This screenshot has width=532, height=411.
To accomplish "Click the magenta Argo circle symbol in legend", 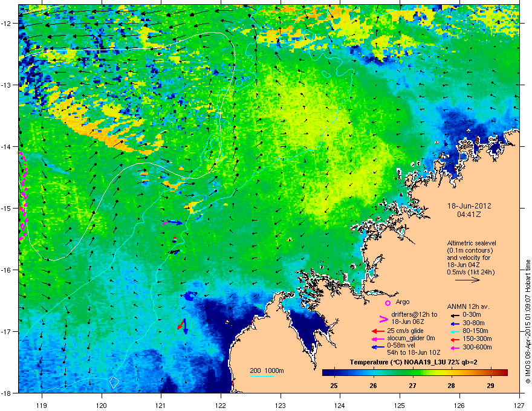I will click(388, 303).
